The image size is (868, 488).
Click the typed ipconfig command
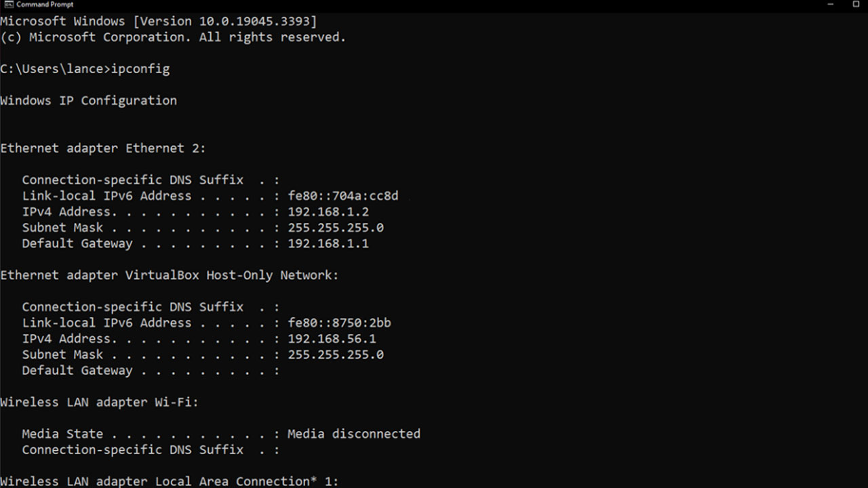140,68
